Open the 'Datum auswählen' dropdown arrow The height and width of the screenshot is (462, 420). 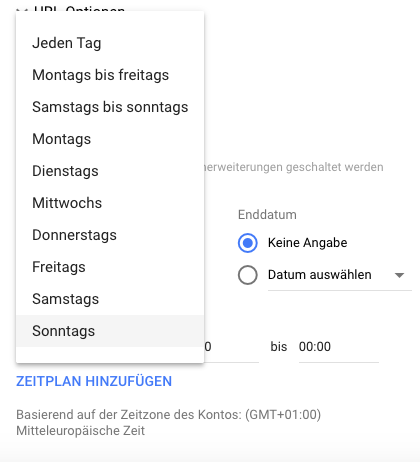(399, 275)
